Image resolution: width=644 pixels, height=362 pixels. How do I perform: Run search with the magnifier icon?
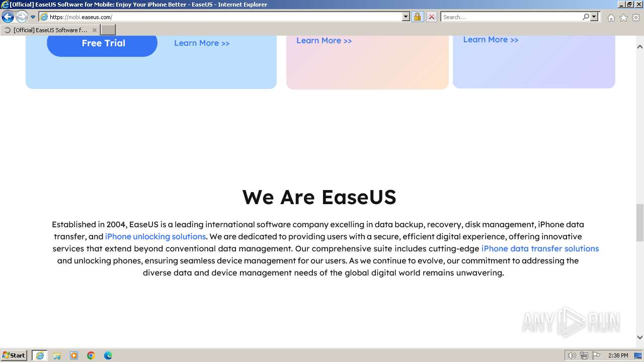tap(586, 17)
